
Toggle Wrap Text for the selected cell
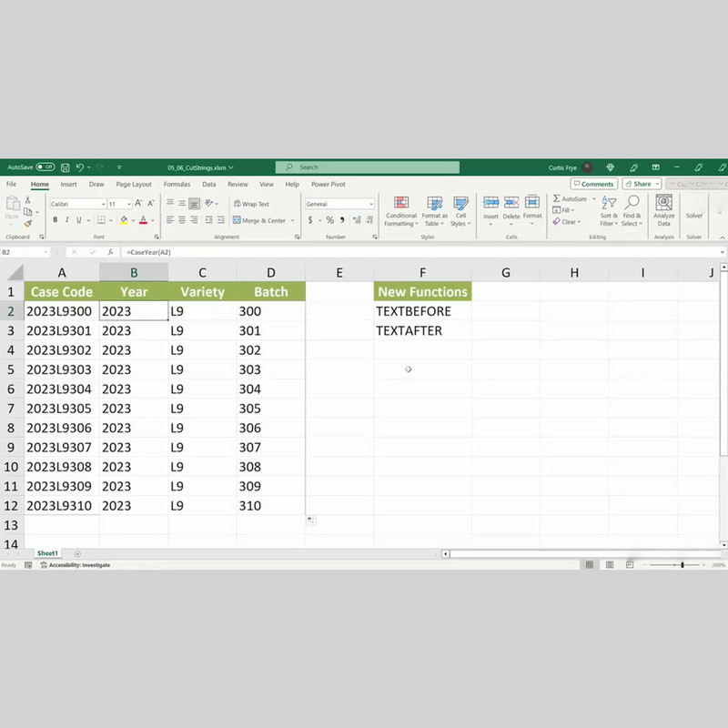pyautogui.click(x=250, y=204)
